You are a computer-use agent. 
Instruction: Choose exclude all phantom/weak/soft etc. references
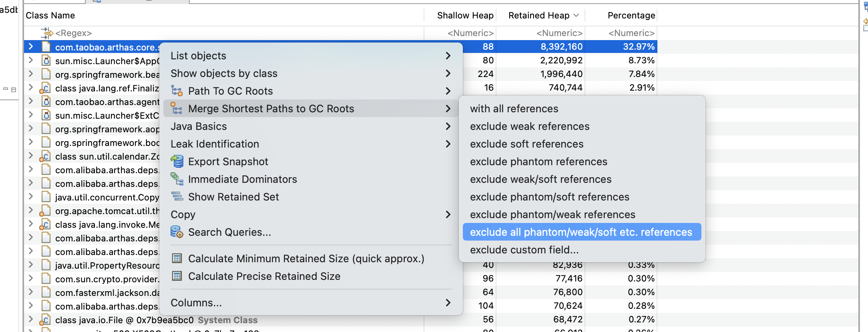pos(582,232)
